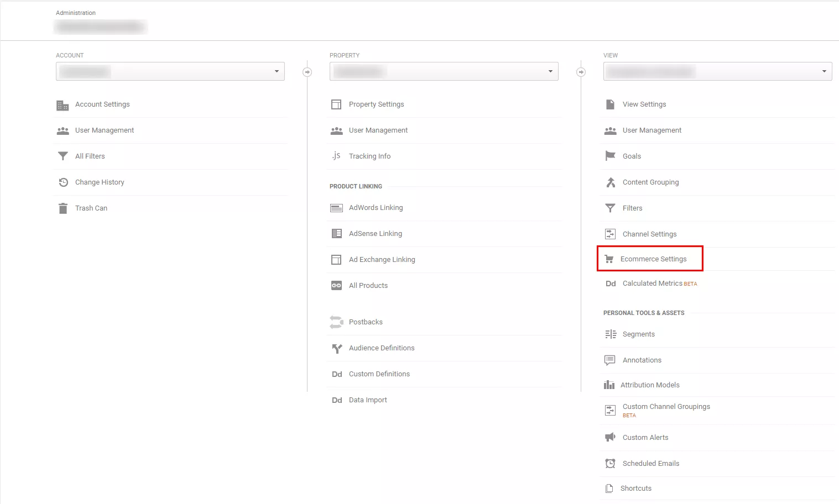The width and height of the screenshot is (839, 504).
Task: Click the Trash Can bin icon
Action: coord(63,208)
